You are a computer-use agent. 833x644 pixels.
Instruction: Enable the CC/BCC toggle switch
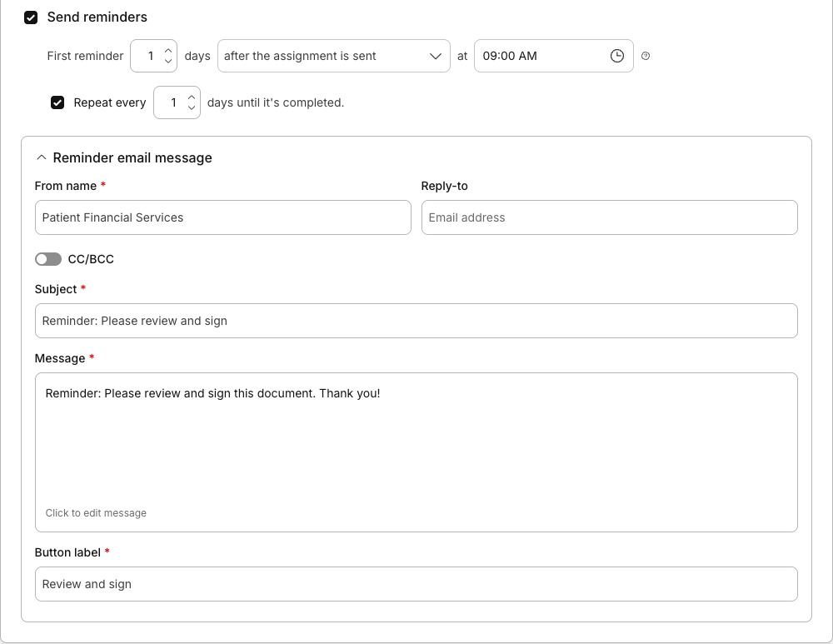coord(48,259)
